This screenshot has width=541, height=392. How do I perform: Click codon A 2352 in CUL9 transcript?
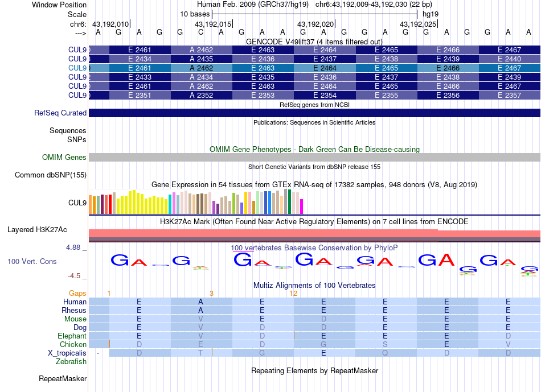click(202, 96)
